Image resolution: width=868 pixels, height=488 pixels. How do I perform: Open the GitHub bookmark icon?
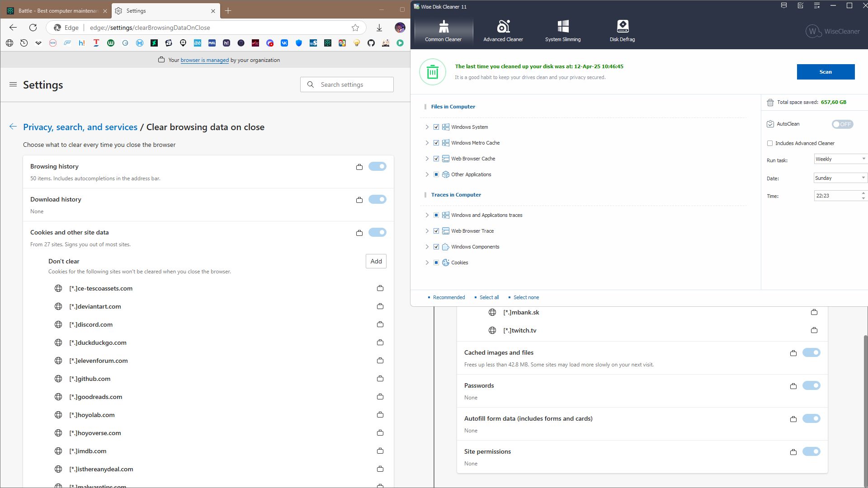[371, 43]
